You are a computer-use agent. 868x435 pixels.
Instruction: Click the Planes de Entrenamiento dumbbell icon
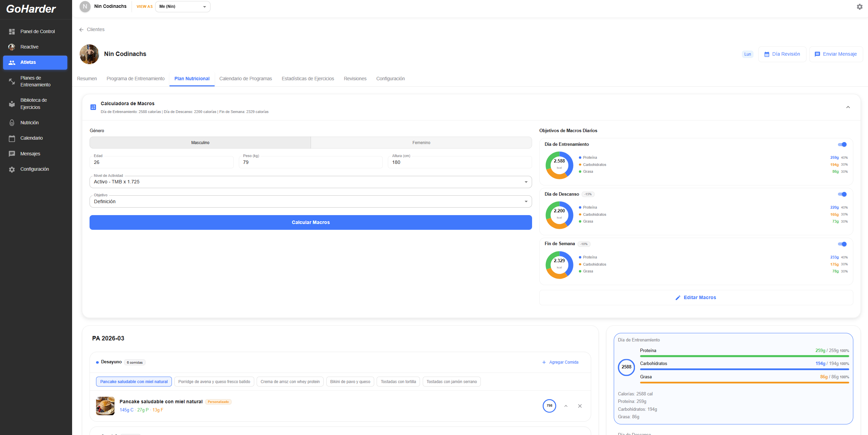pyautogui.click(x=12, y=81)
